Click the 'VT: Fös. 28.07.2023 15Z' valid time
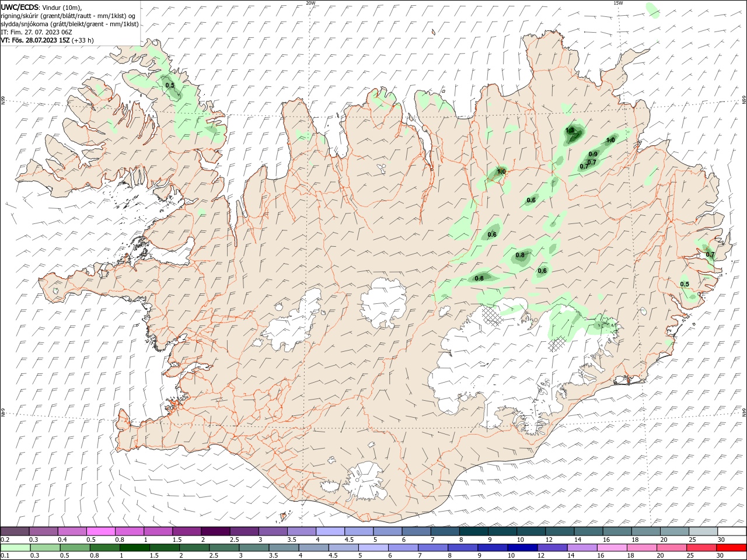 36,40
